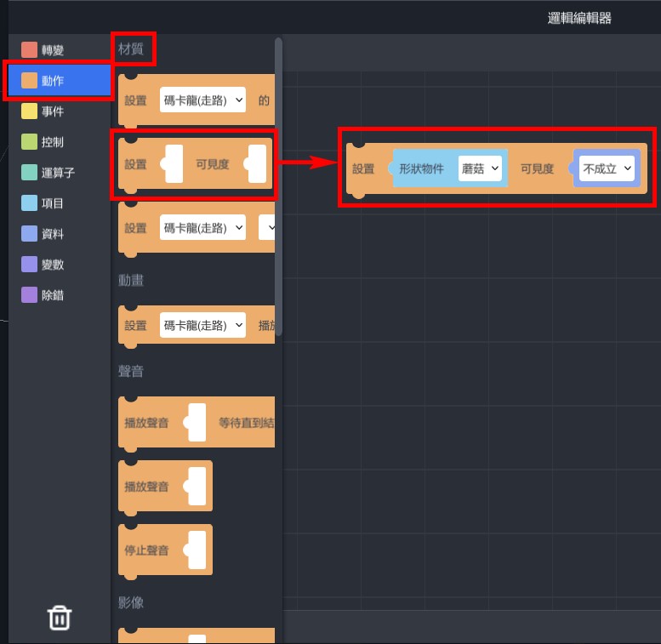Click the 形狀物件 block on the workspace
Image resolution: width=661 pixels, height=644 pixels.
coord(422,168)
